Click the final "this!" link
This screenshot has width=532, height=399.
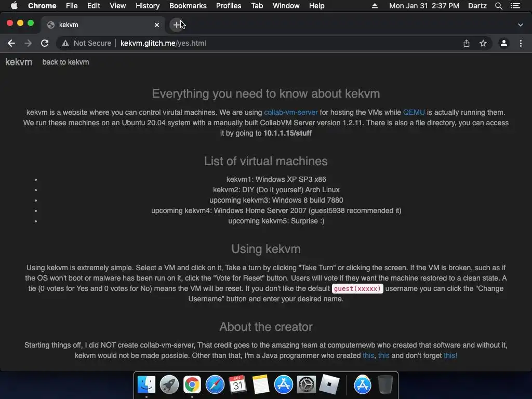coord(450,355)
